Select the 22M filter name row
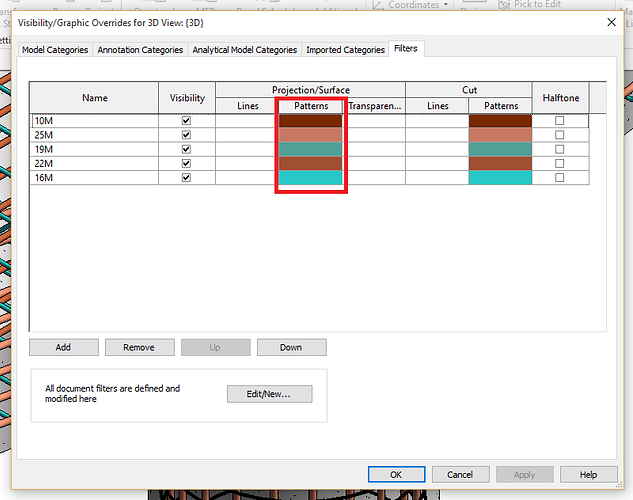633x500 pixels. click(94, 163)
